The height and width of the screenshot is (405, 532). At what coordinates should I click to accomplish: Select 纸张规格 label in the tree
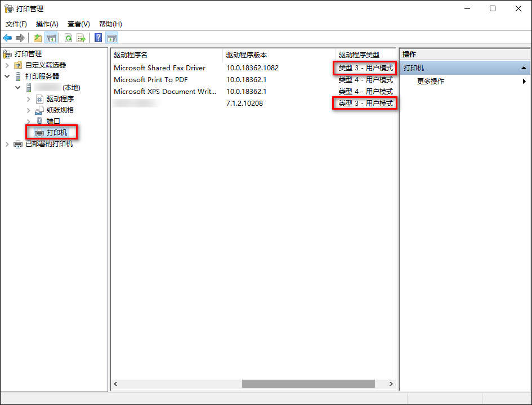click(60, 110)
